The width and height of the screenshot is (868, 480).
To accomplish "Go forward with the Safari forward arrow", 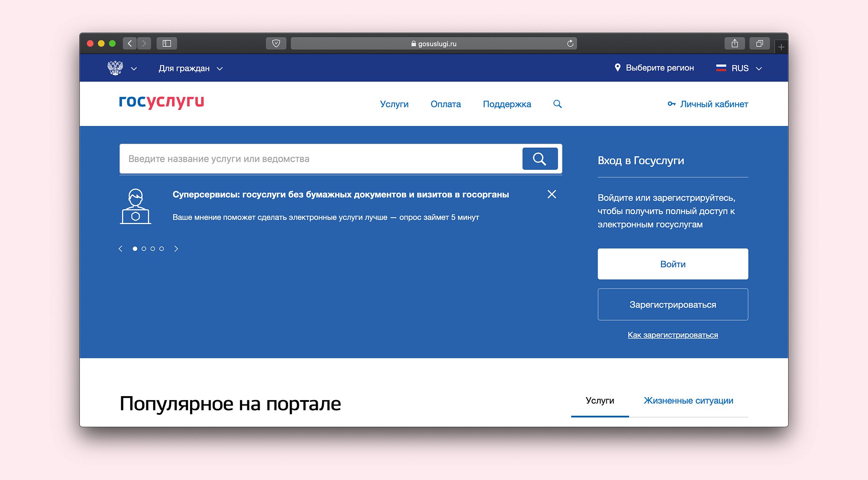I will (144, 43).
